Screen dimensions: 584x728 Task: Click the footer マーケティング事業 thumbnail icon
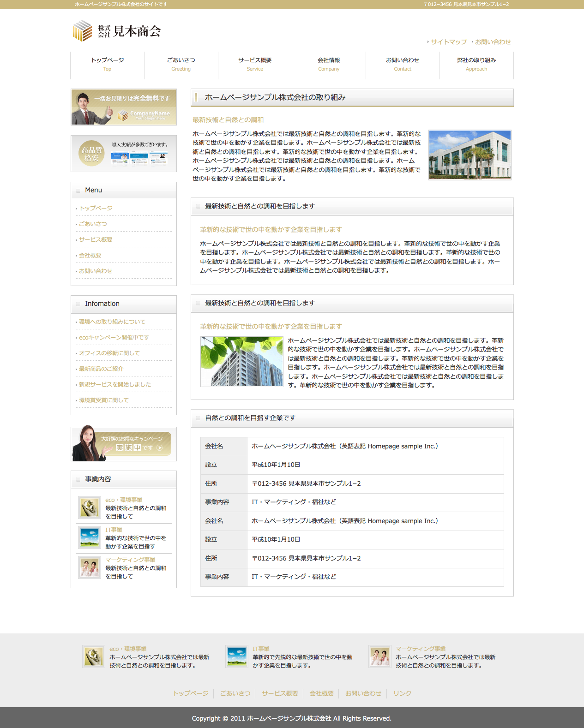coord(380,656)
